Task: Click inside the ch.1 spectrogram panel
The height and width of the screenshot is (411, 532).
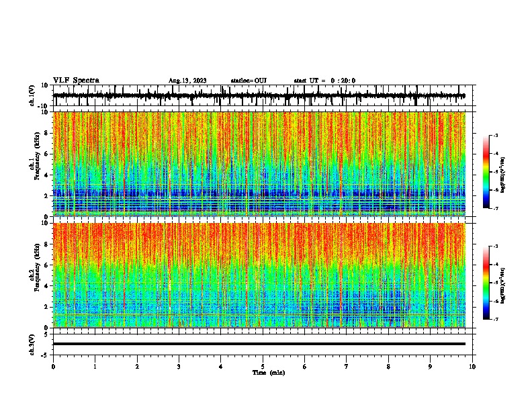Action: coord(259,164)
